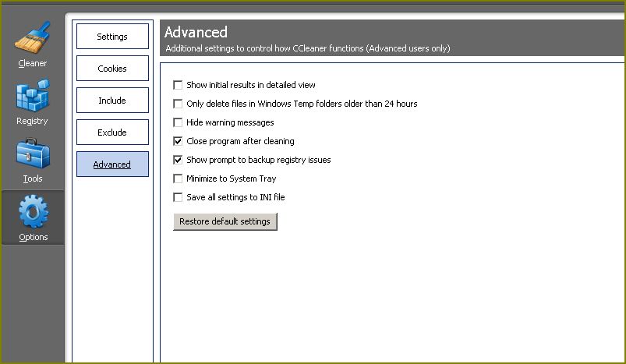Screen dimensions: 626x364
Task: Open the Cleaner section broom icon
Action: (33, 37)
